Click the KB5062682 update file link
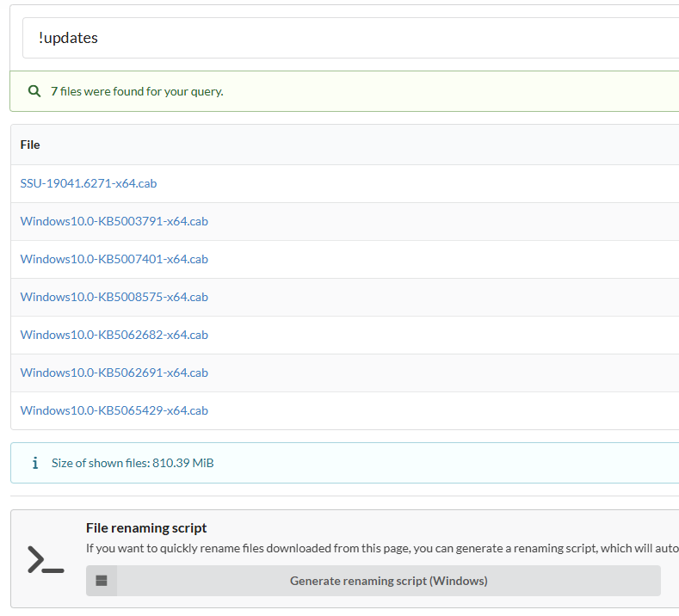Viewport: 679px width, 616px height. click(x=114, y=335)
